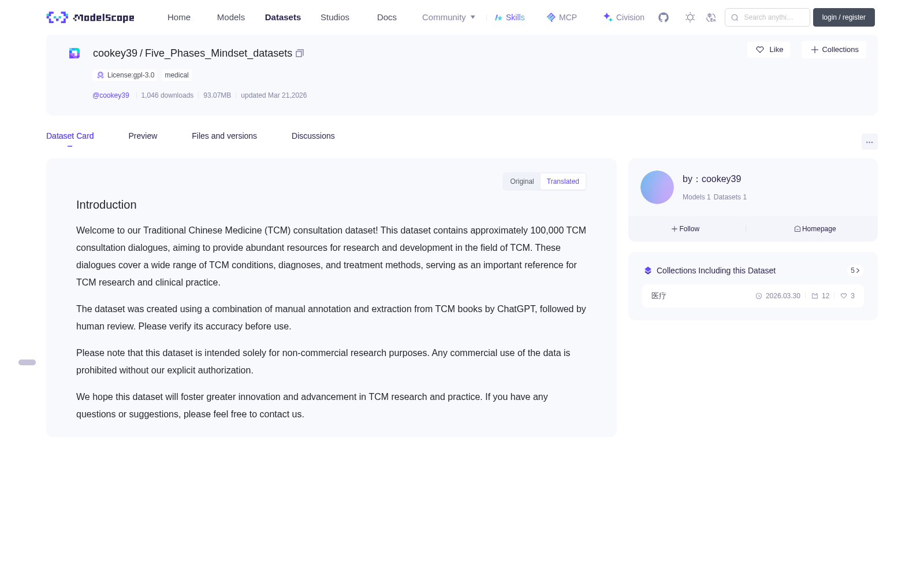Expand collections list via the 5 chevron

click(855, 271)
